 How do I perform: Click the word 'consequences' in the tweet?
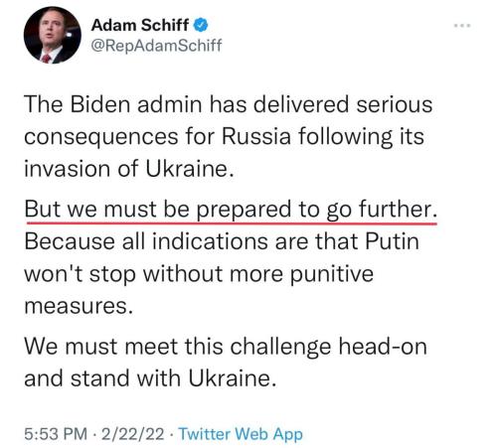[x=101, y=137]
